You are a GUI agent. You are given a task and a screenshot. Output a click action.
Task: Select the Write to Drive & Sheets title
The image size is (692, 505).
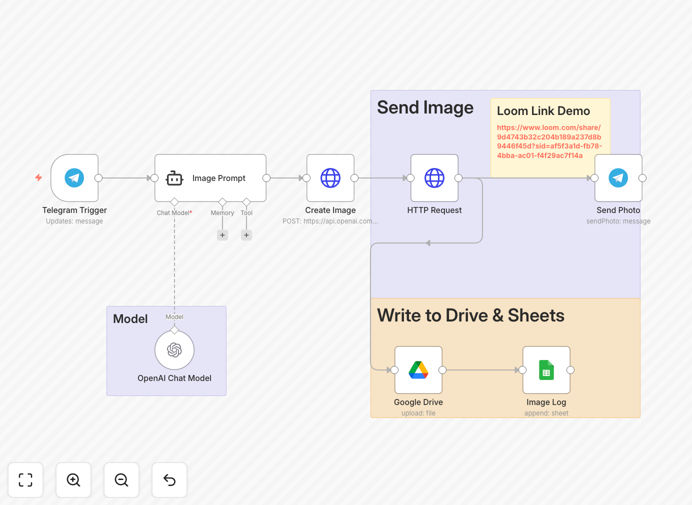point(470,316)
